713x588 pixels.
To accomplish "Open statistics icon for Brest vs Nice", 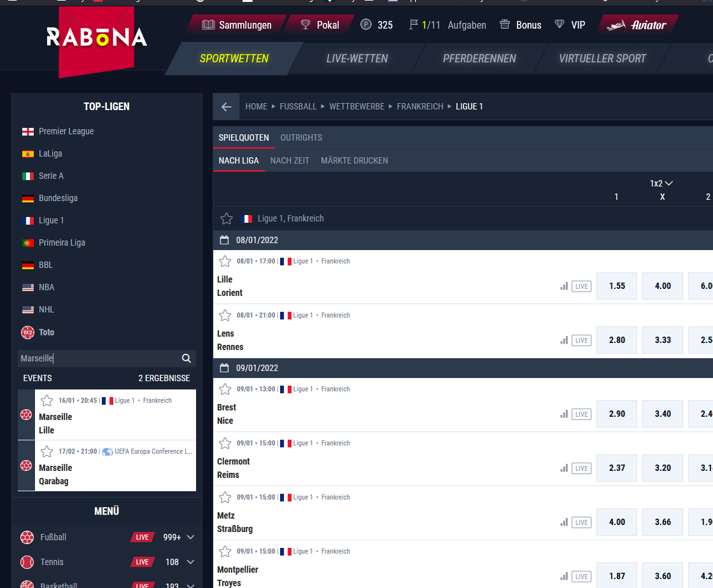I will (564, 414).
